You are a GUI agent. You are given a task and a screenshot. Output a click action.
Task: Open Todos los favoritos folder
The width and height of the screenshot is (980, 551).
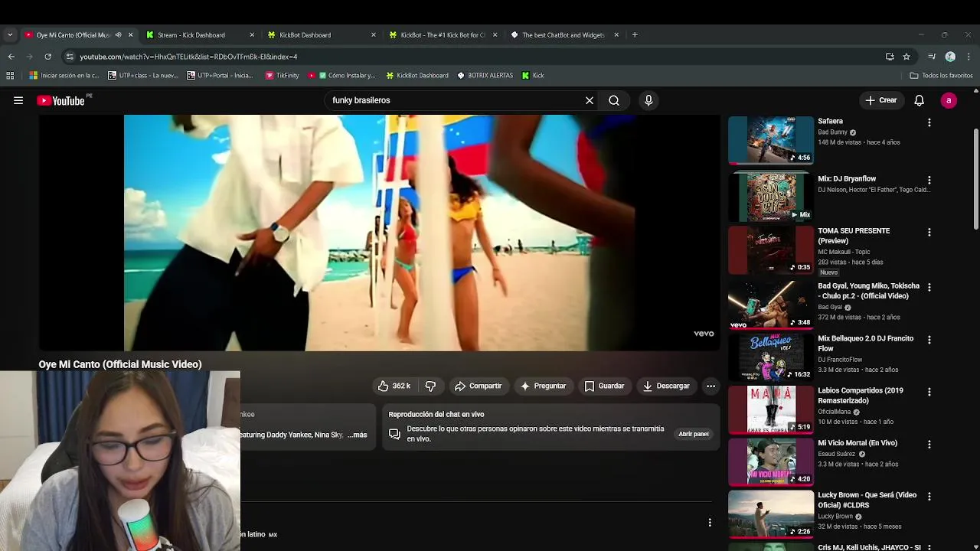(941, 75)
